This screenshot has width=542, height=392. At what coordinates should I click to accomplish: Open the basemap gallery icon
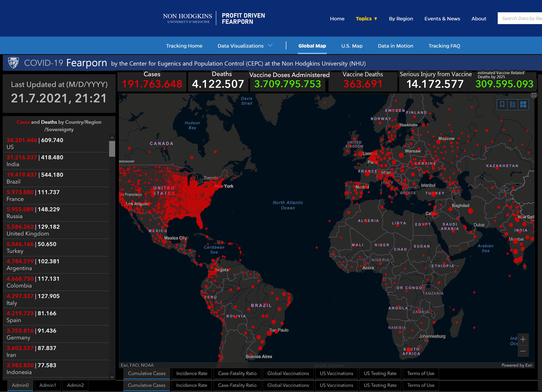(523, 105)
